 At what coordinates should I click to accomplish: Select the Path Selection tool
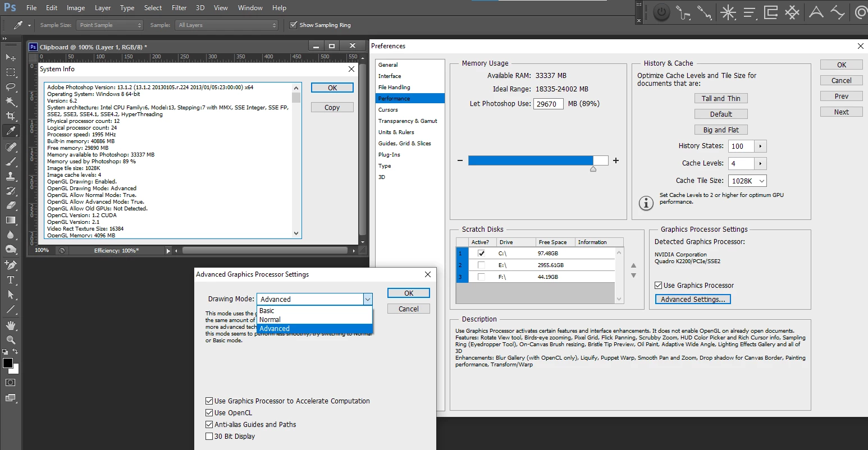click(11, 294)
